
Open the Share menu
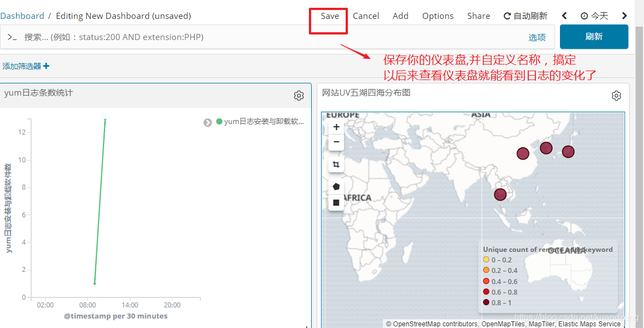pos(479,16)
